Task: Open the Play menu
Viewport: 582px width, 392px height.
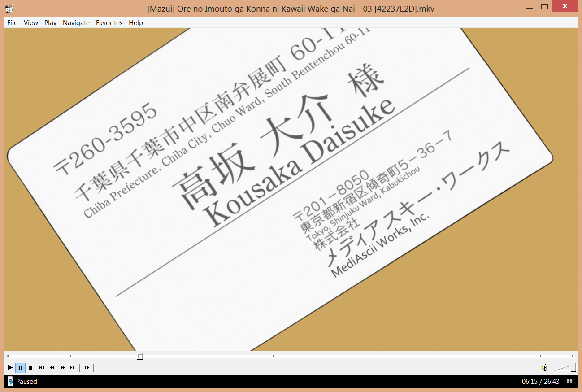Action: (x=50, y=23)
